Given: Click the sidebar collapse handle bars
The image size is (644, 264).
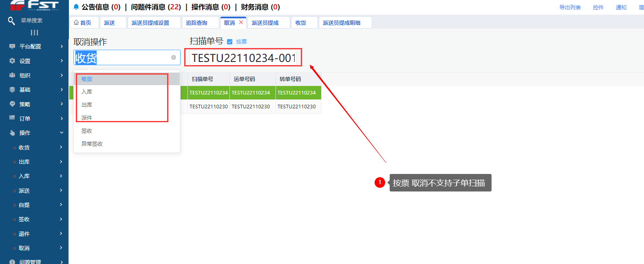Looking at the screenshot, I should point(34,33).
